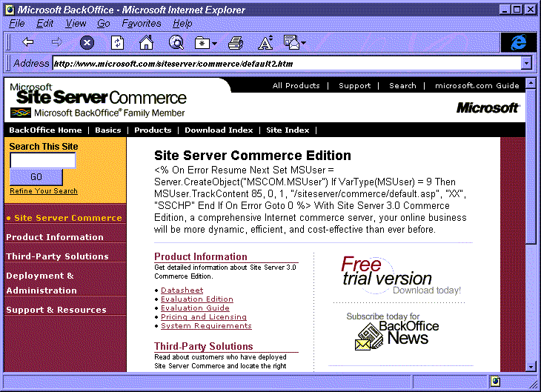Open Search using the magnifier globe icon

(176, 43)
